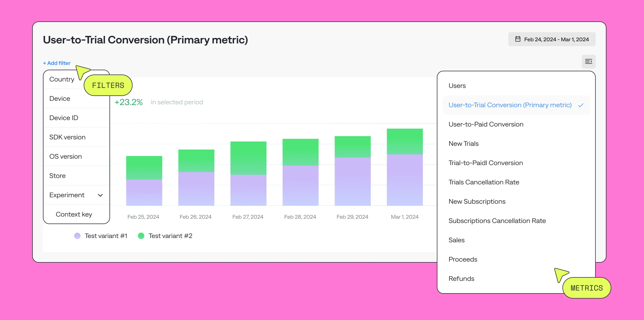Viewport: 644px width, 320px height.
Task: Collapse the Experiment chevron in the filter list
Action: [100, 195]
